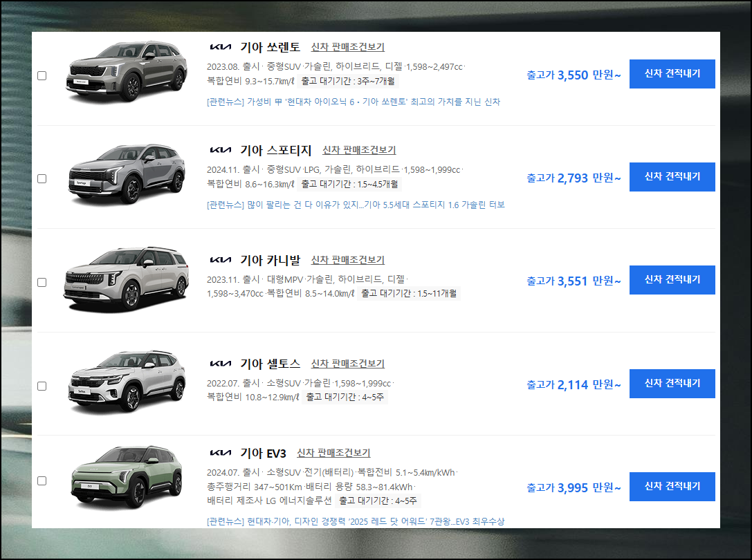Viewport: 752px width, 560px height.
Task: Open 신차 판매조건보기 for 기아 EV3
Action: (333, 453)
